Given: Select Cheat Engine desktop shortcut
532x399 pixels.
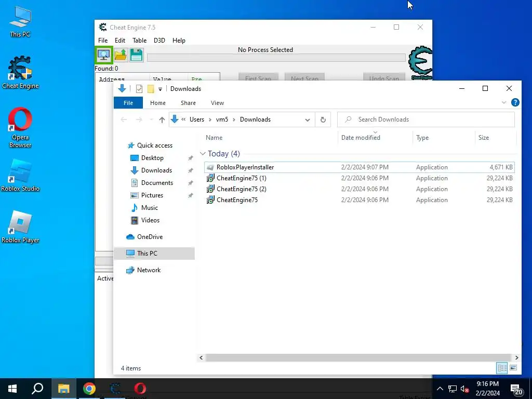Looking at the screenshot, I should (20, 73).
